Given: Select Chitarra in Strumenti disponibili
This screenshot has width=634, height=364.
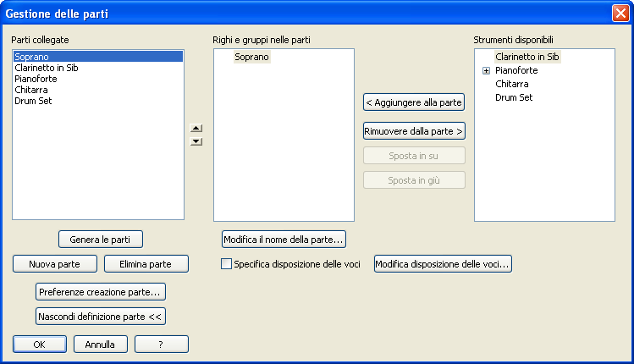Looking at the screenshot, I should tap(511, 84).
